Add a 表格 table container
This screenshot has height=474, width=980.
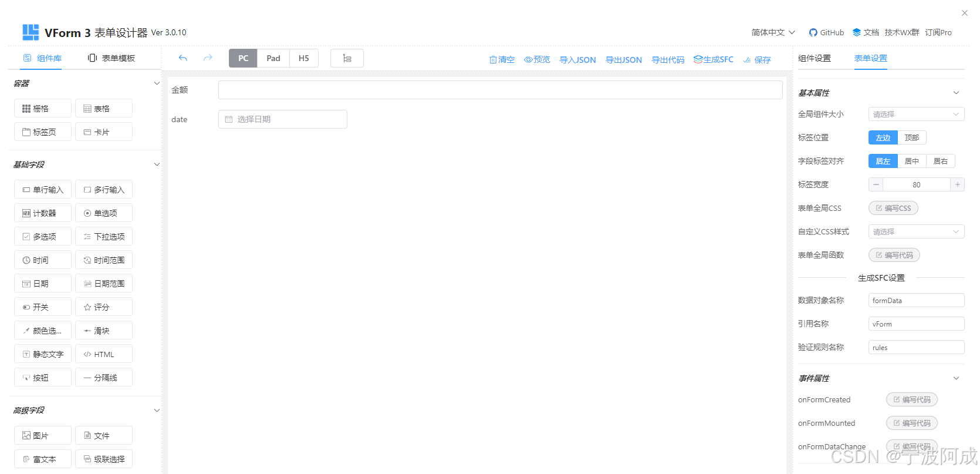pyautogui.click(x=104, y=108)
